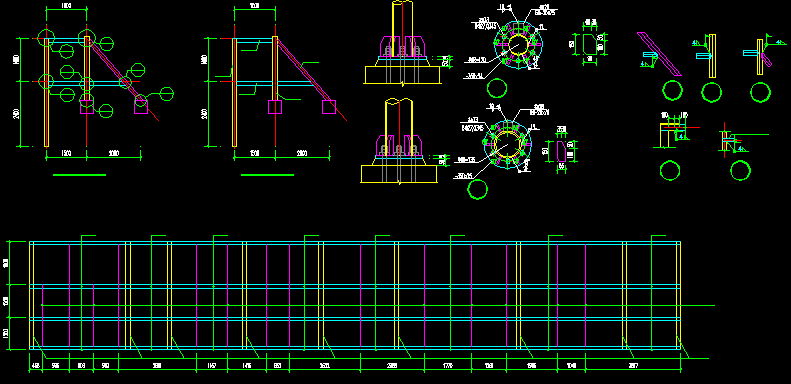Click the green detail bubble below upper base-plate plan
Viewport: 791px width, 384px height.
(x=497, y=88)
